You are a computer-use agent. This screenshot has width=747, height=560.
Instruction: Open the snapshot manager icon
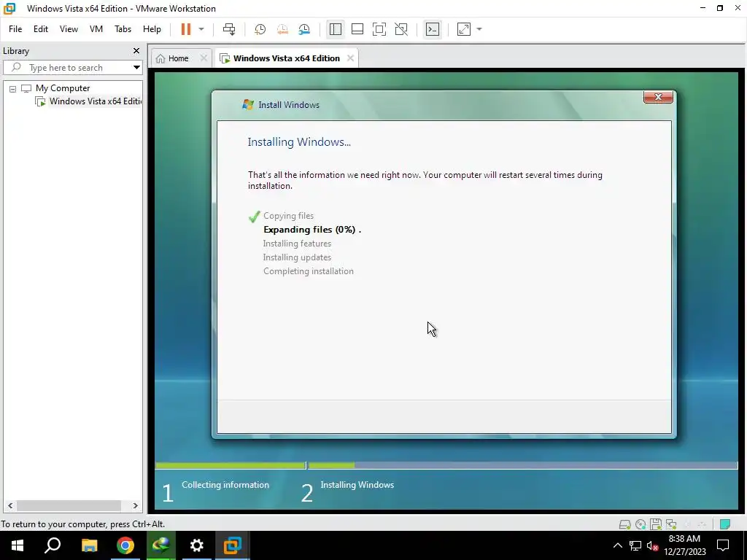pos(304,29)
